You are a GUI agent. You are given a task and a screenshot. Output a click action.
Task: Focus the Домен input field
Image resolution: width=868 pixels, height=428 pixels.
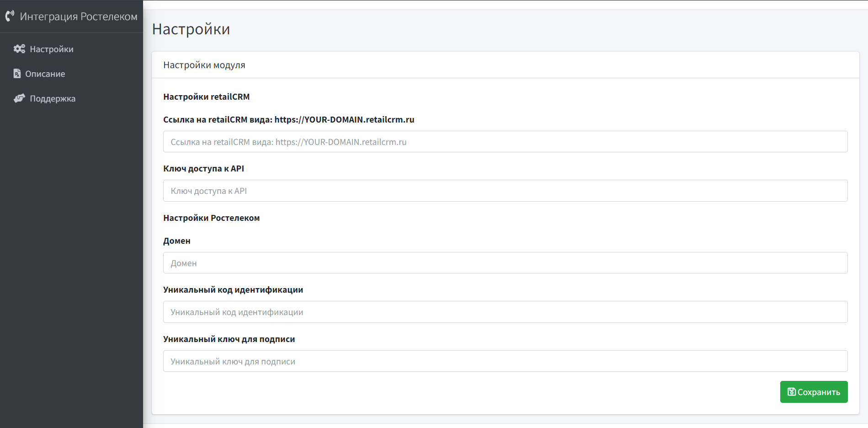(505, 263)
